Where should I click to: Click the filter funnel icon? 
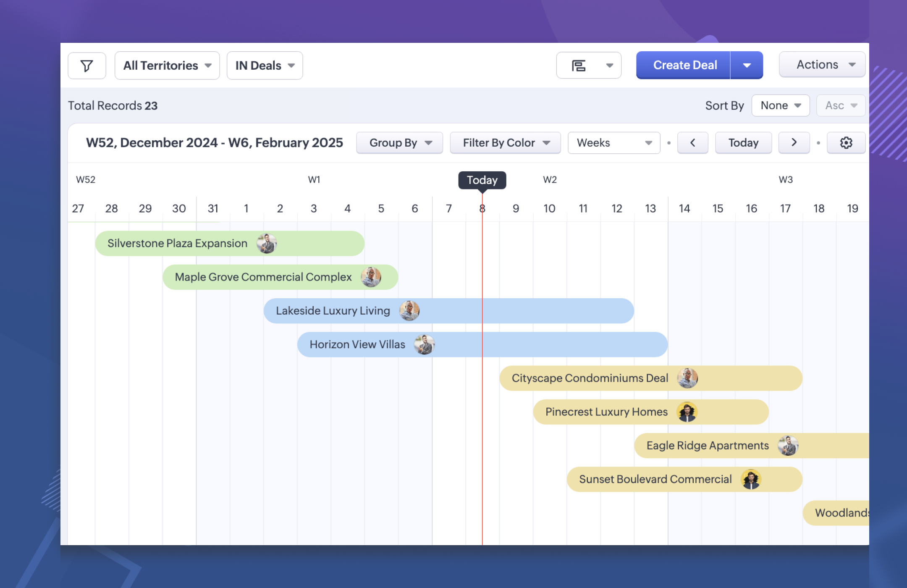(87, 66)
